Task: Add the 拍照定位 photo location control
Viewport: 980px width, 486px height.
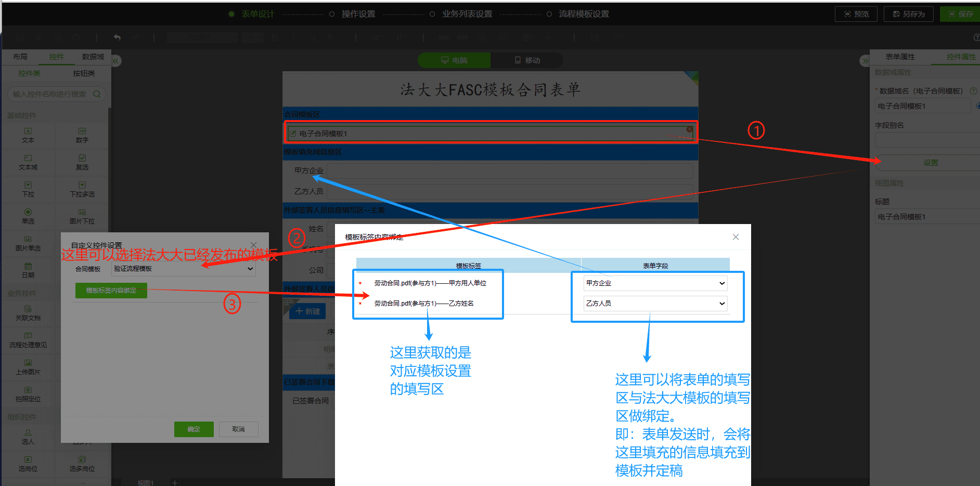Action: pos(28,394)
